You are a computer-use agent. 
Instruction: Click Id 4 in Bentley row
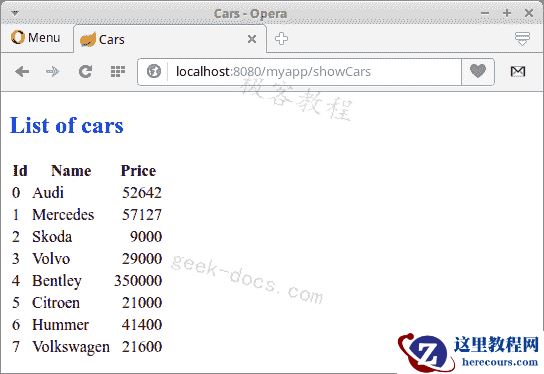pos(16,281)
